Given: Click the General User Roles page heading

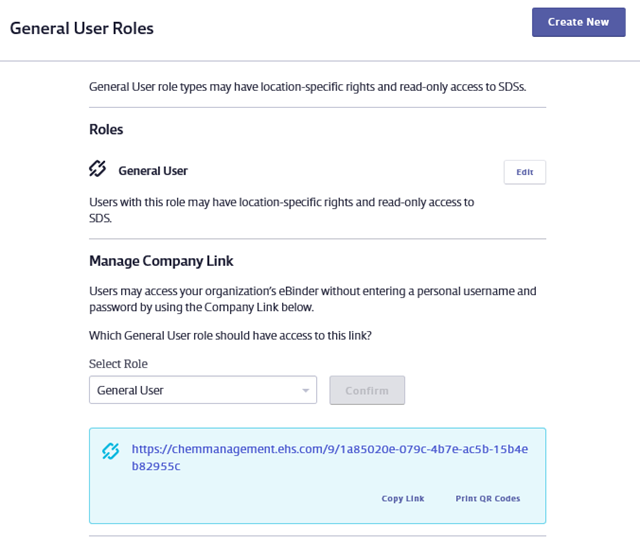Looking at the screenshot, I should tap(82, 29).
